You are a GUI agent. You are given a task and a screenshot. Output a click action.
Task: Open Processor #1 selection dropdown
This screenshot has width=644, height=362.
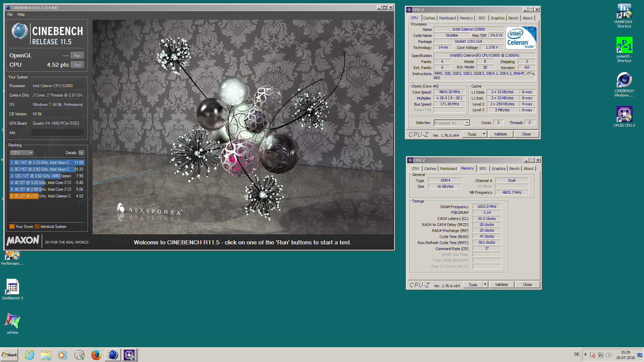[451, 123]
